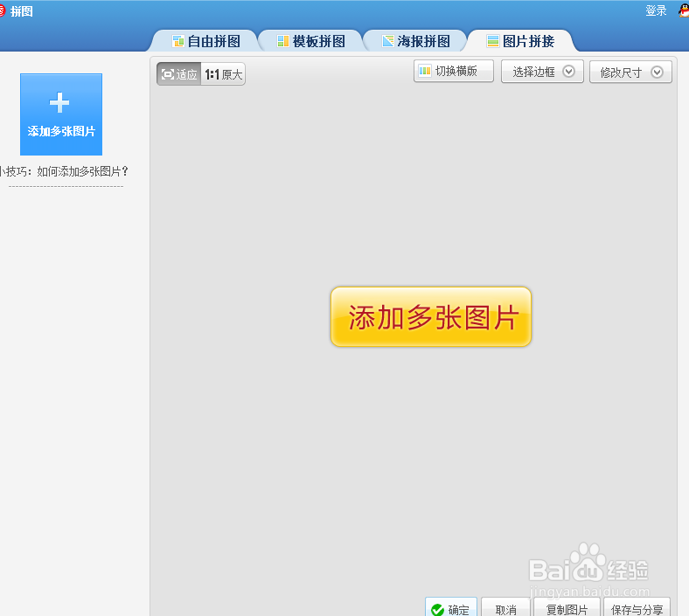Click the red app logo beside 拼图

3,11
